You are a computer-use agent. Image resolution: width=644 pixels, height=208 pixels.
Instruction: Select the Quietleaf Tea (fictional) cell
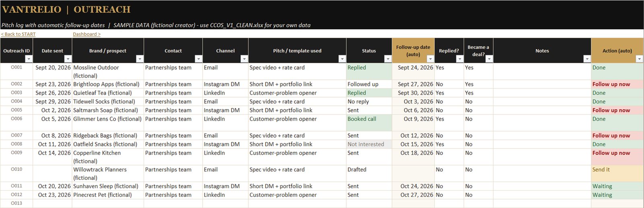pyautogui.click(x=108, y=93)
